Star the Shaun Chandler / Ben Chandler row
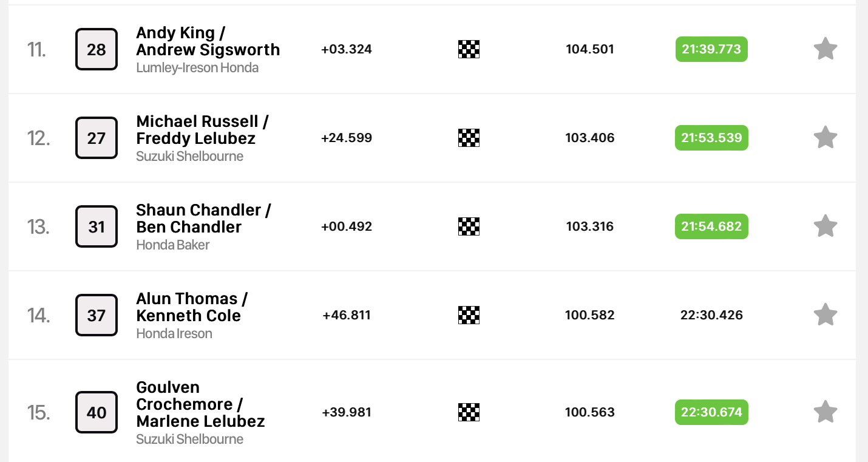This screenshot has width=868, height=462. pos(826,226)
